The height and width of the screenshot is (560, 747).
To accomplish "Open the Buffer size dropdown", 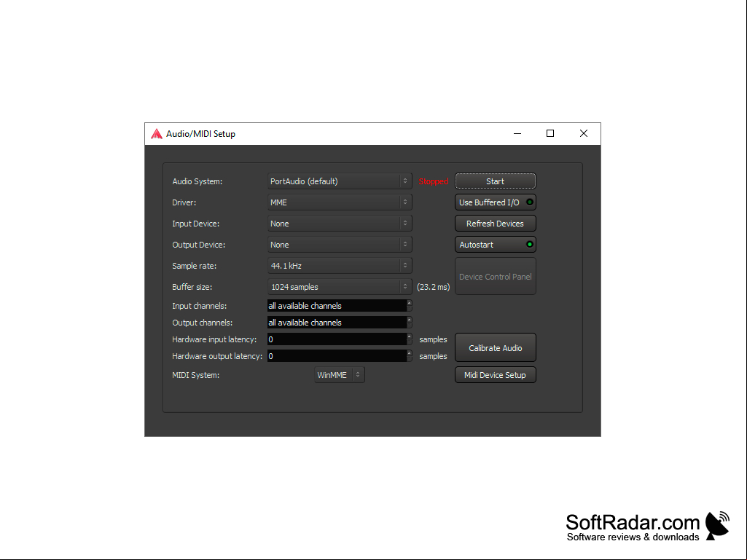I will point(340,287).
